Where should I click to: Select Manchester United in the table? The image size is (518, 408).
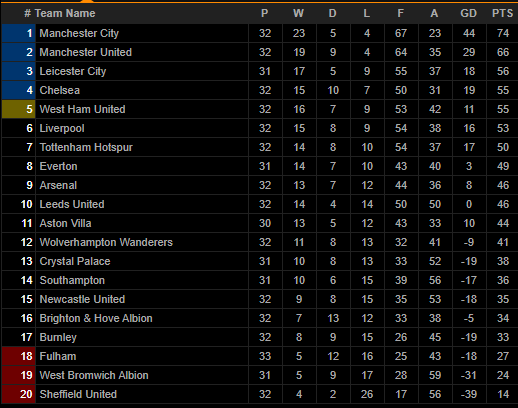pyautogui.click(x=85, y=52)
